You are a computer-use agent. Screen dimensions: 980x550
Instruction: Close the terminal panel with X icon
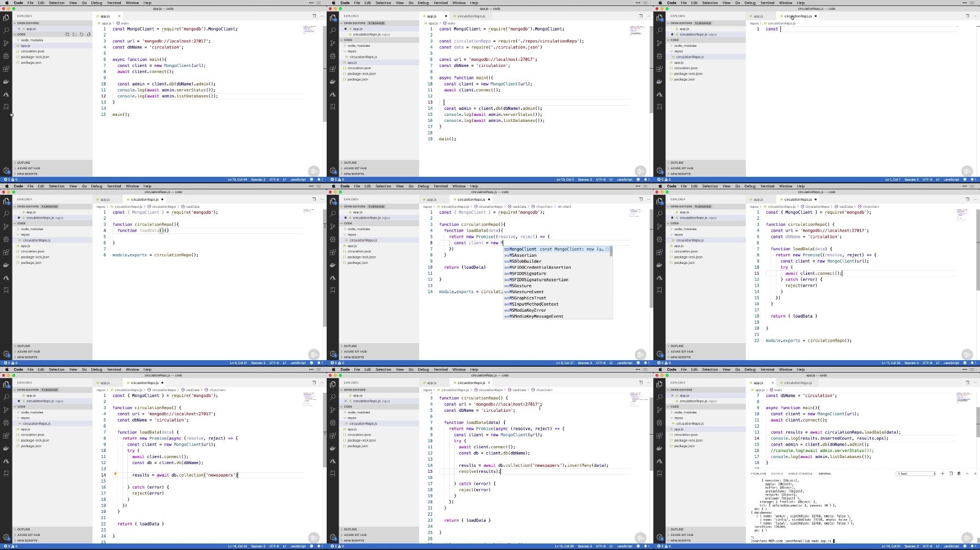(975, 473)
